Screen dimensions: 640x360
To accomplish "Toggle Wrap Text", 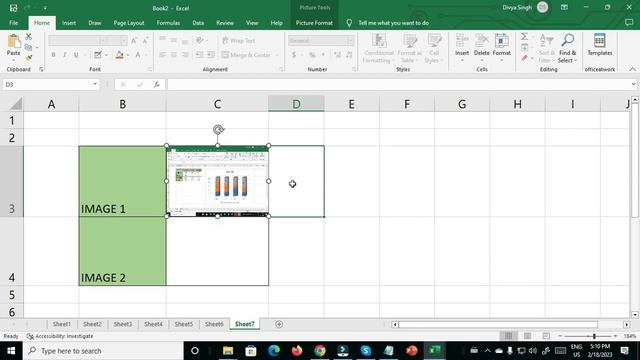I will (239, 41).
